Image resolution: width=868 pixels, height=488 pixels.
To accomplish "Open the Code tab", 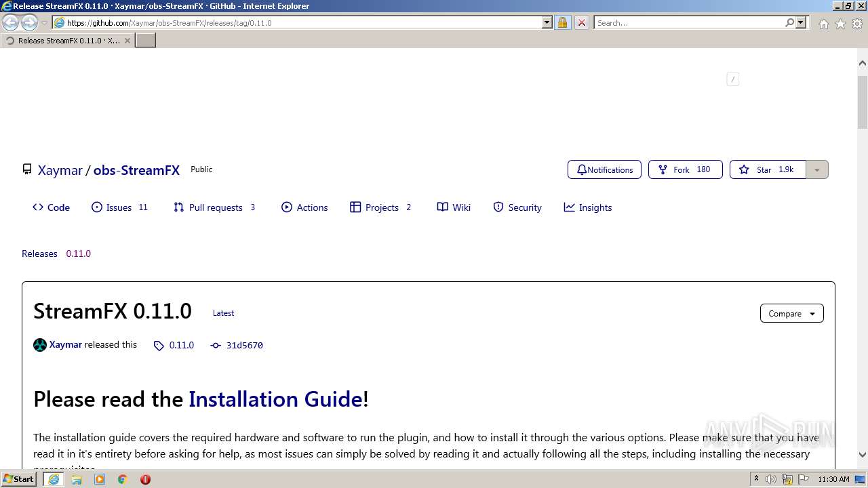I will 51,207.
